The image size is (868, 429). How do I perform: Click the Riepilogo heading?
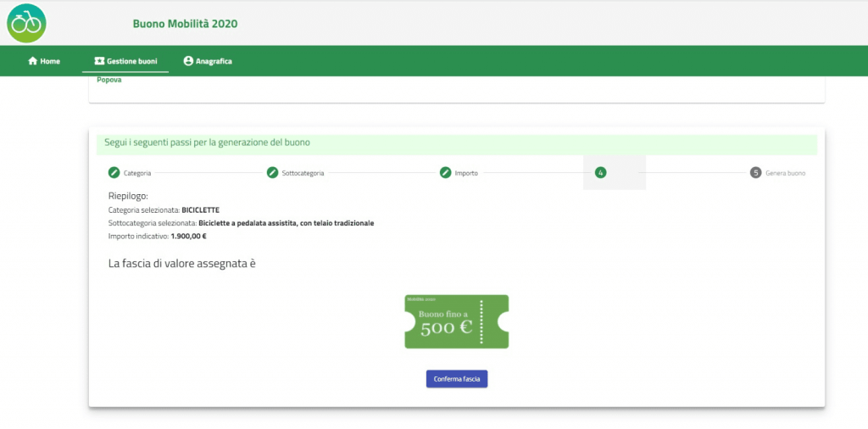(x=129, y=197)
